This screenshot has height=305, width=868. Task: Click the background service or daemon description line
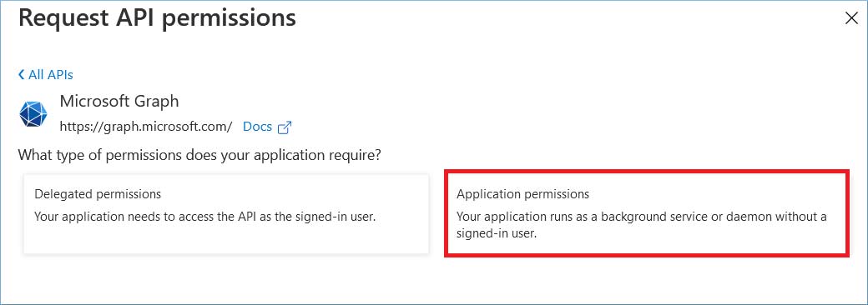[x=642, y=217]
